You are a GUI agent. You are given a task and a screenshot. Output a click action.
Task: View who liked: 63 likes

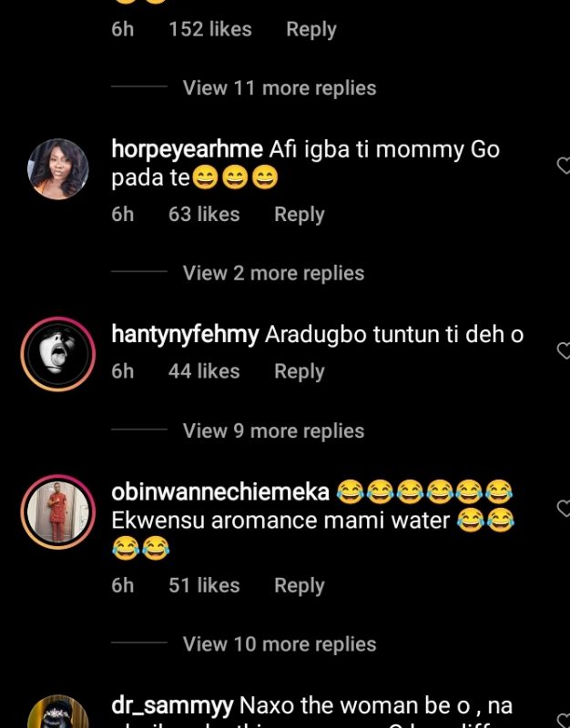pyautogui.click(x=204, y=215)
